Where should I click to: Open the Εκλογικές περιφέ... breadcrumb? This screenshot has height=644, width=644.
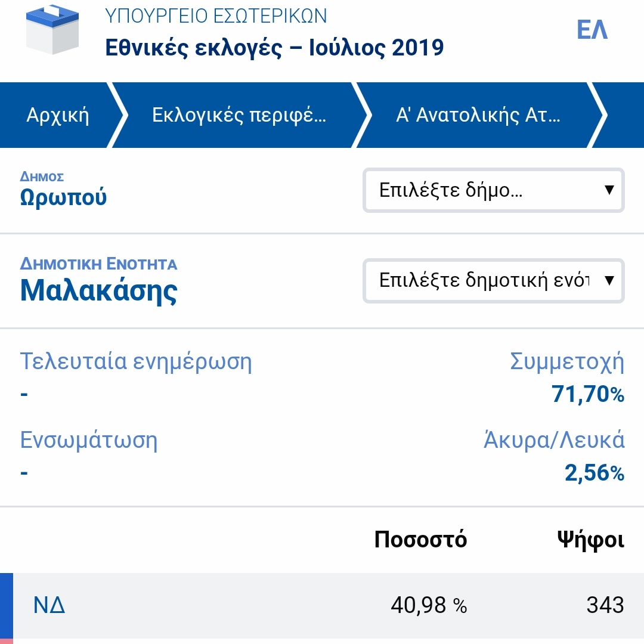coord(239,114)
